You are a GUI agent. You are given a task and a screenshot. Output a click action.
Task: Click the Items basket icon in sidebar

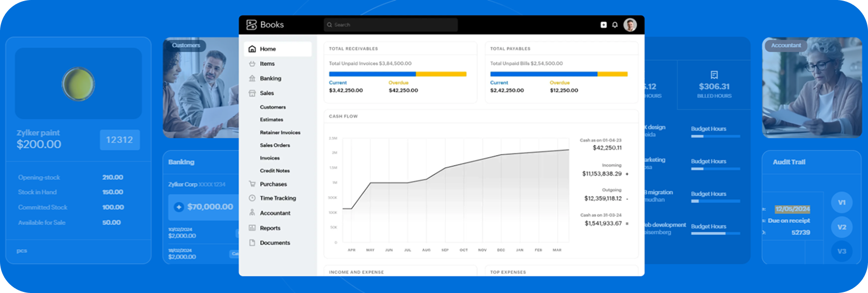click(252, 63)
